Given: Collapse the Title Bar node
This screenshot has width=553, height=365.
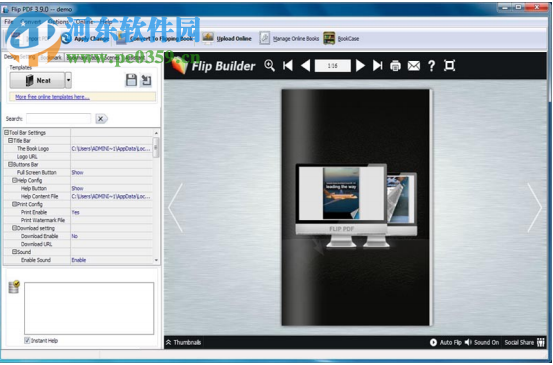Looking at the screenshot, I should point(11,140).
